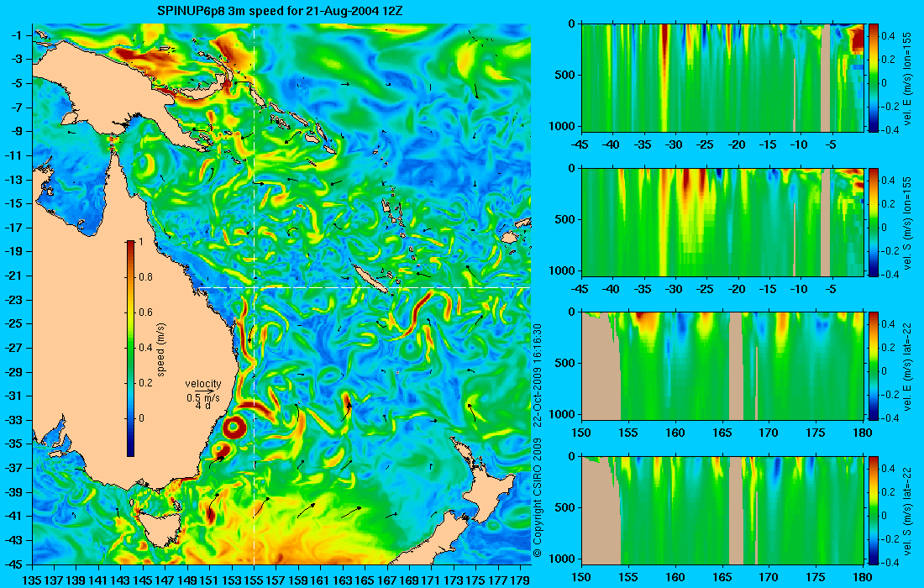The image size is (924, 588).
Task: Click the "vel. S (m/s) lat=-22" panel label
Action: pyautogui.click(x=907, y=511)
